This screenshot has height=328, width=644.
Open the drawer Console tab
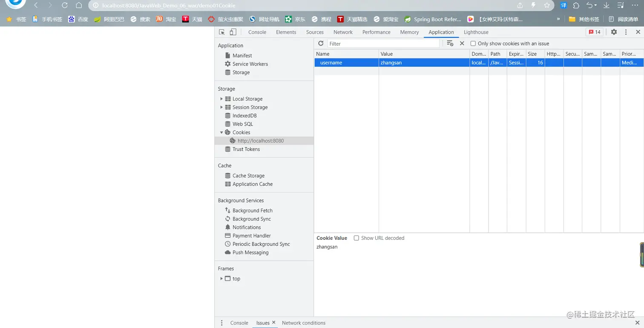point(239,323)
